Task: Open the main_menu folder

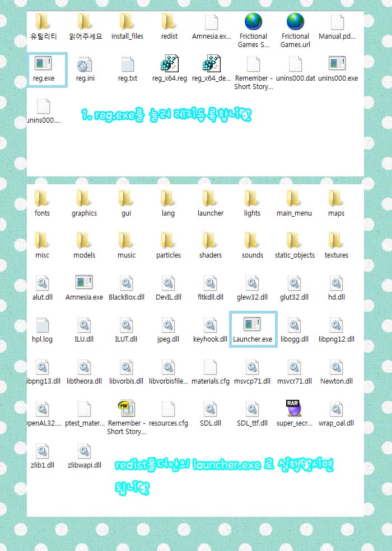Action: pyautogui.click(x=293, y=199)
